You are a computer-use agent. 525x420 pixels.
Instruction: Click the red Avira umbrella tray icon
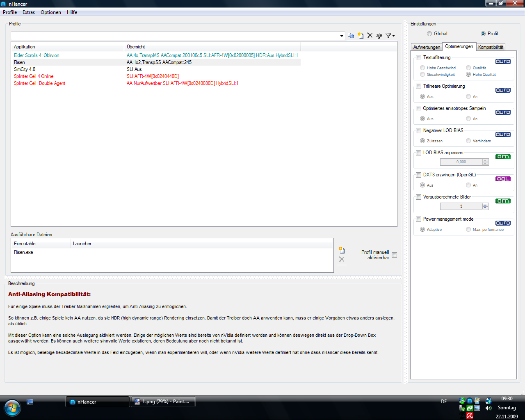pyautogui.click(x=470, y=415)
